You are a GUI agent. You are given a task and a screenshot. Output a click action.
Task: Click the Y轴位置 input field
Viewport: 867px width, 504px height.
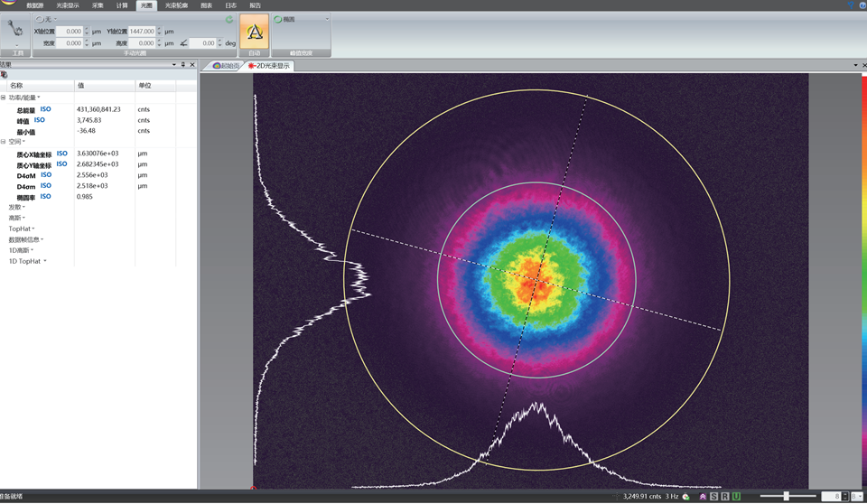pos(142,32)
